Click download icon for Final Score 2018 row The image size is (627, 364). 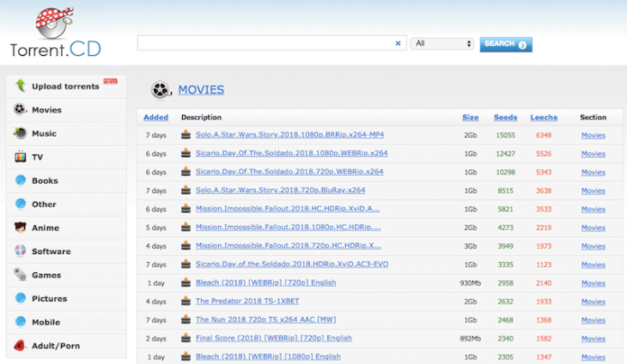click(x=186, y=338)
